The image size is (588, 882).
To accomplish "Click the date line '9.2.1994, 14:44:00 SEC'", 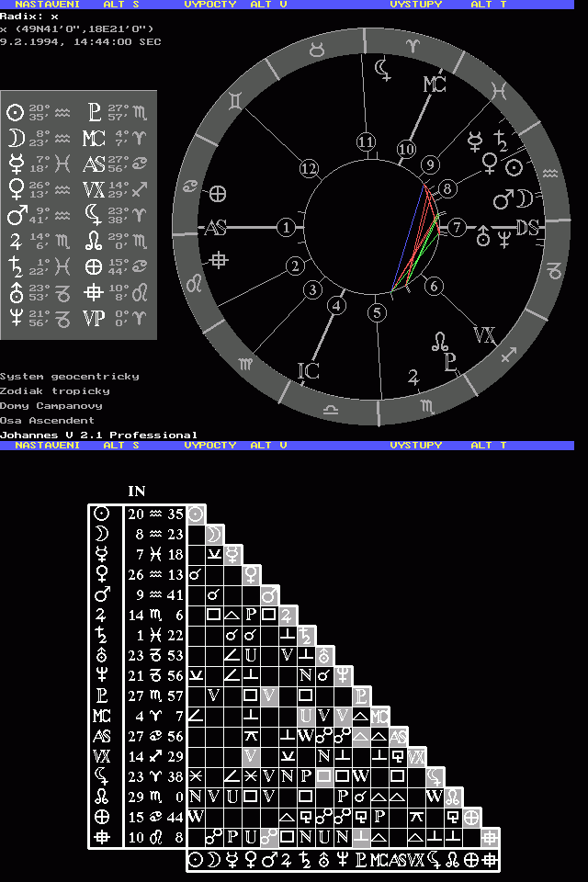I will (81, 41).
